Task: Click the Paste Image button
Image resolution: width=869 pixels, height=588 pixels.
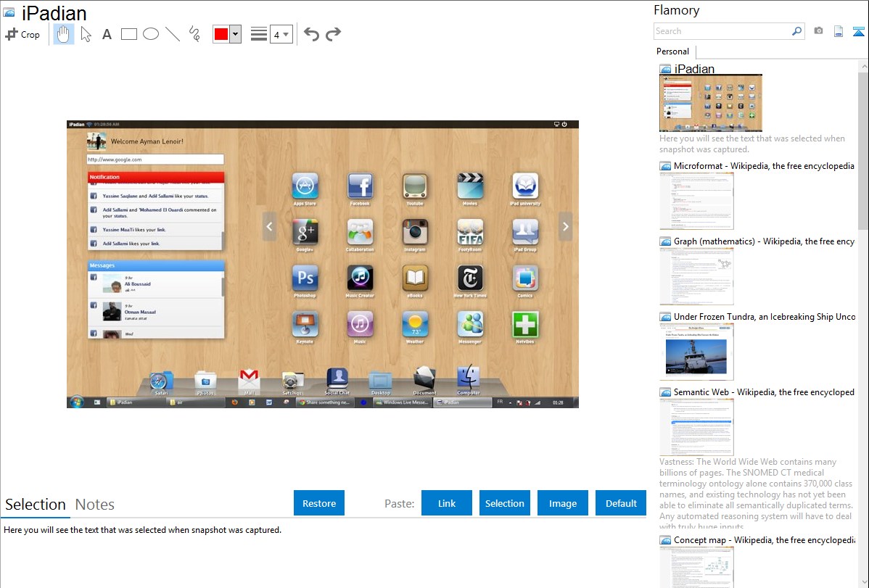Action: coord(562,503)
